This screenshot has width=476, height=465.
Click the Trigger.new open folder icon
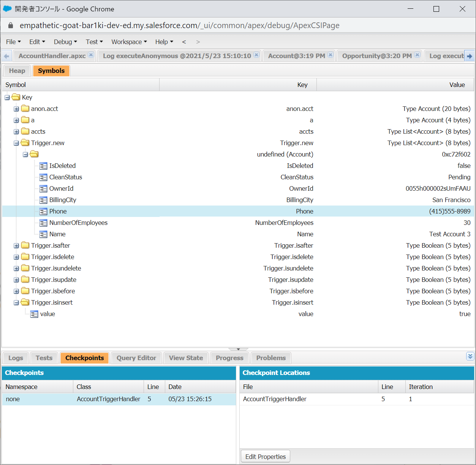click(x=25, y=143)
